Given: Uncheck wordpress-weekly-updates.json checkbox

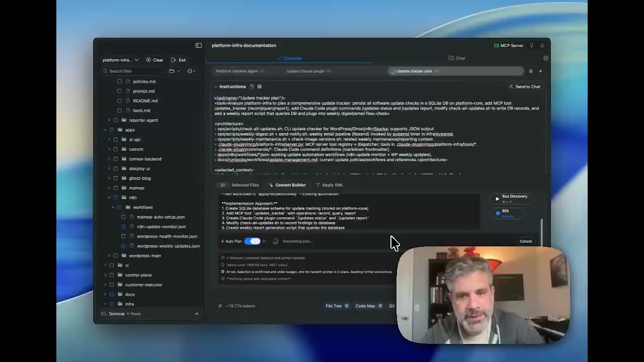Looking at the screenshot, I should 123,246.
